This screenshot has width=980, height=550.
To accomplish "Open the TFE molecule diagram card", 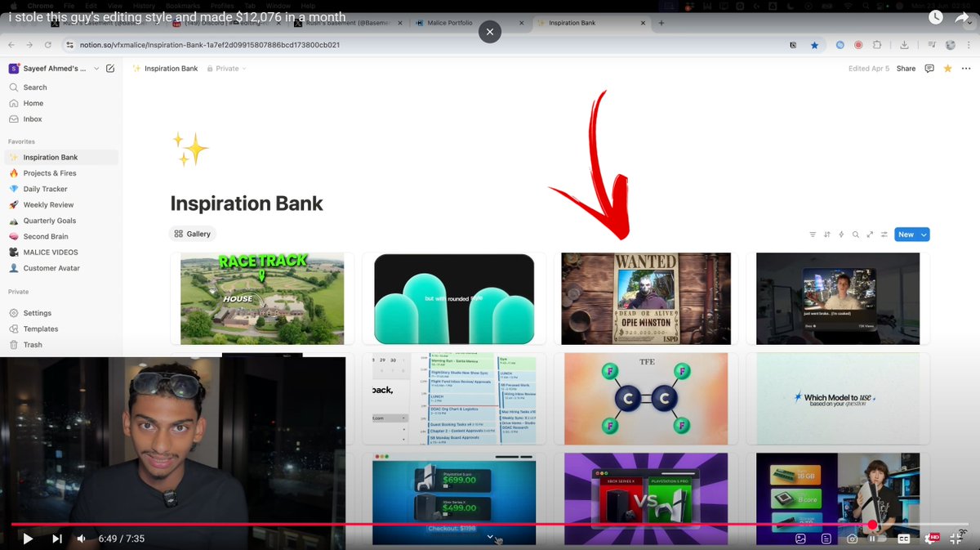I will (646, 399).
